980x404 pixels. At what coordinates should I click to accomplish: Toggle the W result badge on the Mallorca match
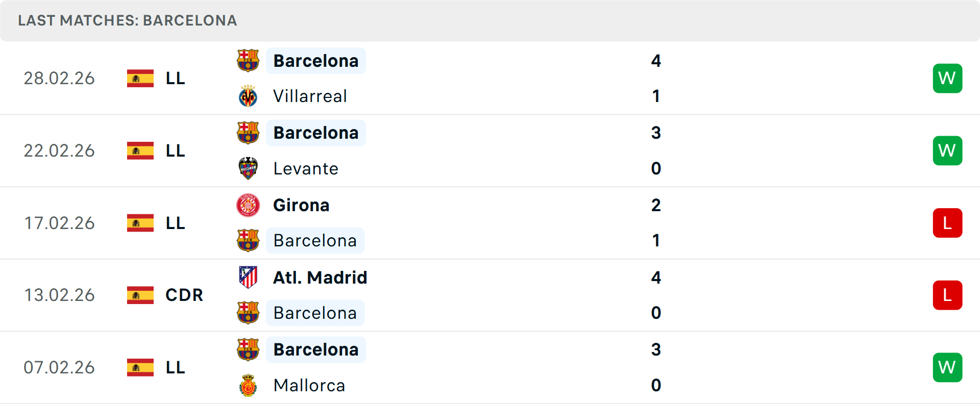coord(947,367)
